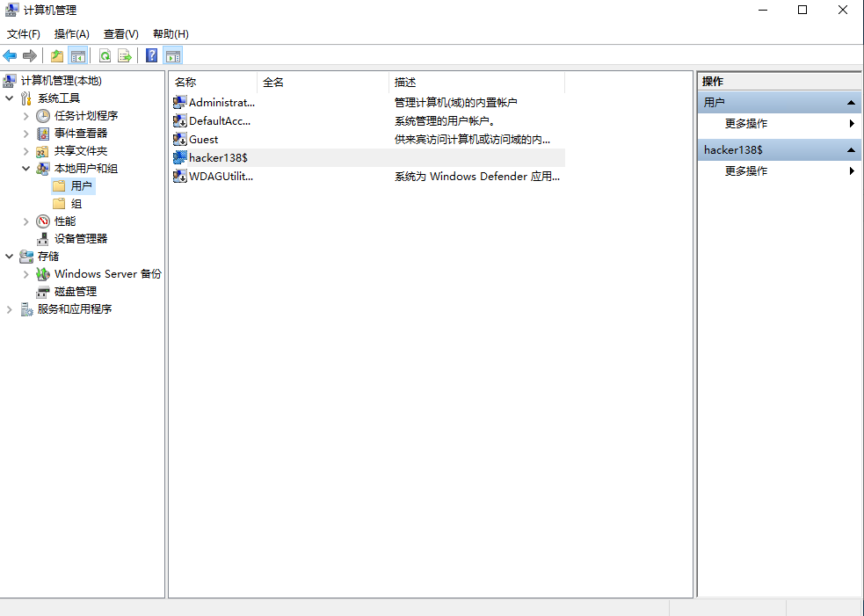Expand the 服务和应用程序 node
Image resolution: width=864 pixels, height=616 pixels.
(10, 309)
